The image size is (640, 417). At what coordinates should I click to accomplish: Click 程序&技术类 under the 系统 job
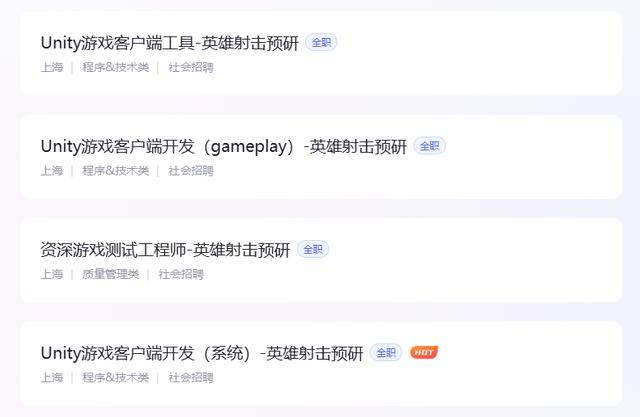116,377
